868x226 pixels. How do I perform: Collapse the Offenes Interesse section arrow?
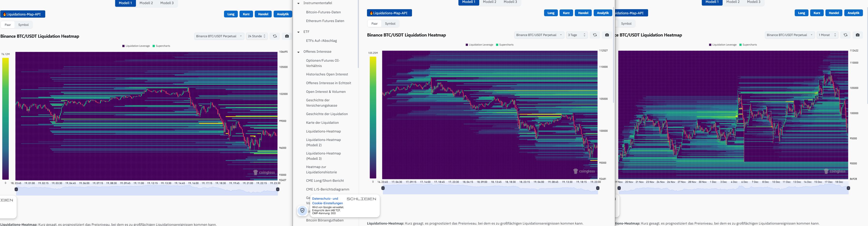pyautogui.click(x=298, y=52)
